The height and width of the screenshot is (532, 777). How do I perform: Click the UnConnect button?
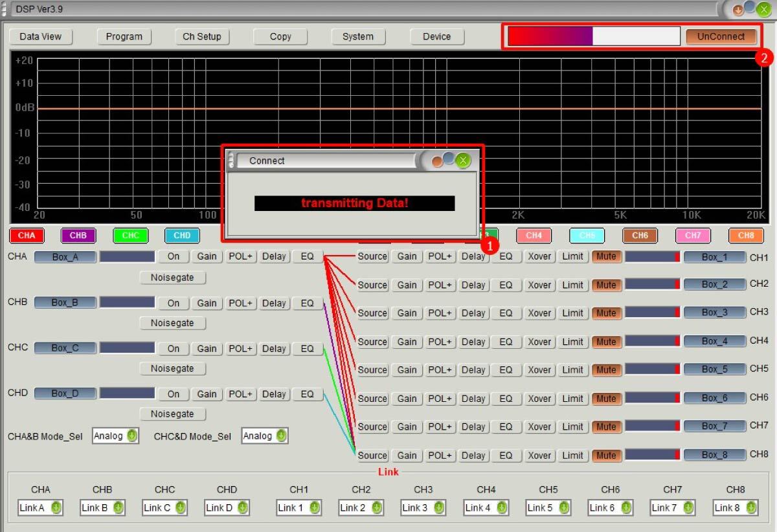721,36
